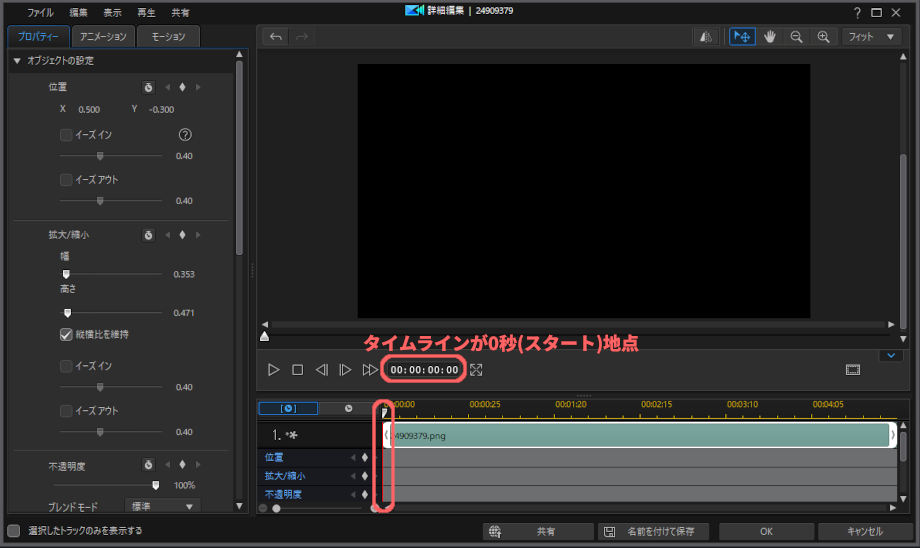Click the Play button in preview controls
Viewport: 920px width, 548px height.
(274, 370)
